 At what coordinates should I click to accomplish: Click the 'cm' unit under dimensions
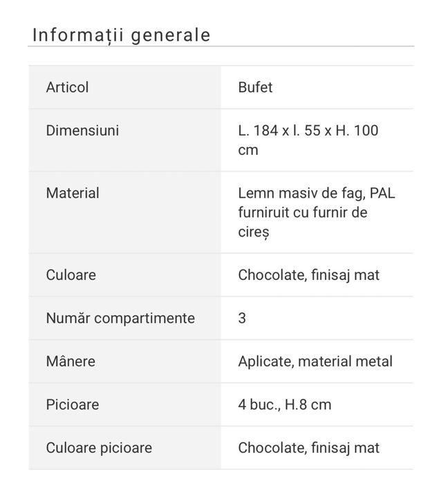248,150
